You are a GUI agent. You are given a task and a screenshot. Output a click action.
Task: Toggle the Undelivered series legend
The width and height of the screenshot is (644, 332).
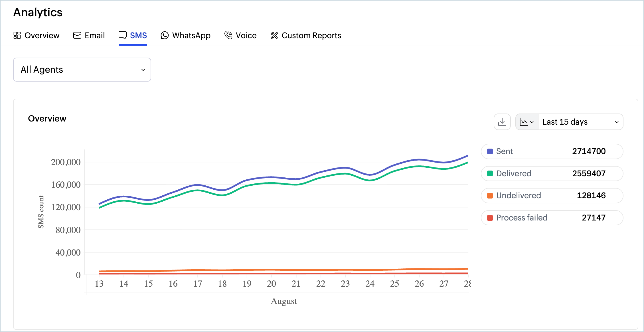[x=552, y=196]
